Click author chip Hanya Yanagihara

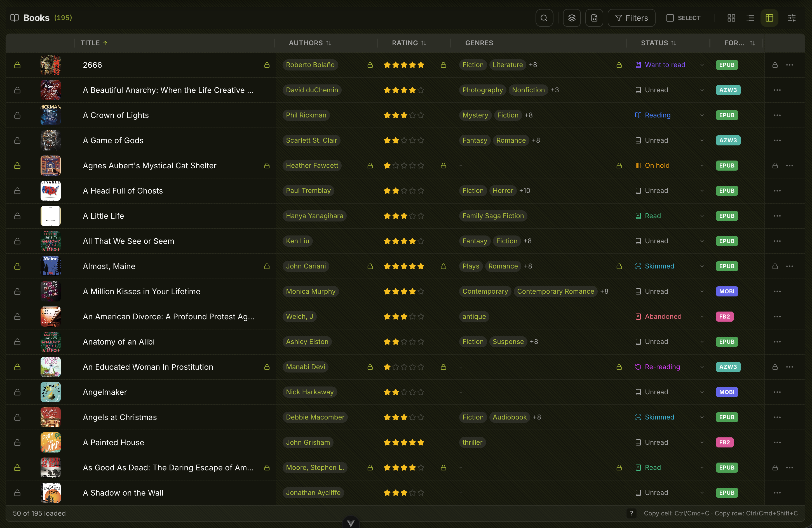point(314,216)
